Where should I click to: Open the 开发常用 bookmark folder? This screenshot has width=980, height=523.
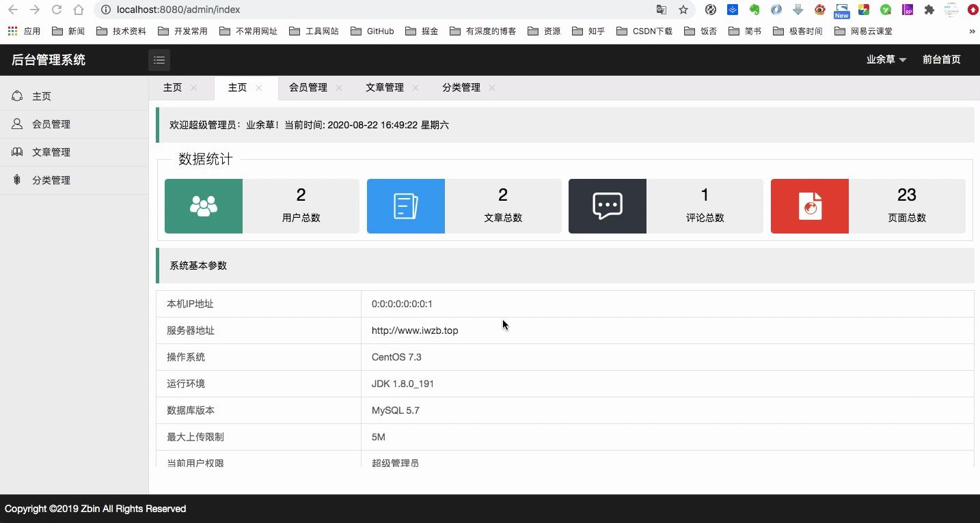click(x=182, y=31)
